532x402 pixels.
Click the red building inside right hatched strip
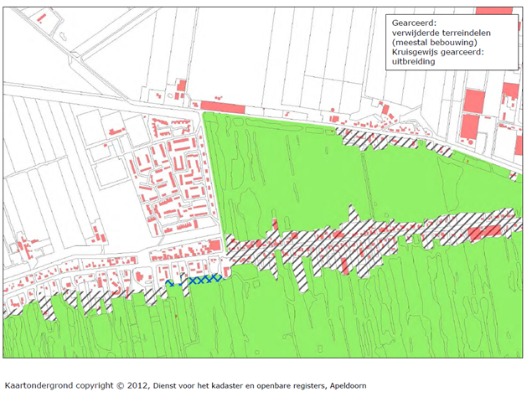click(483, 232)
